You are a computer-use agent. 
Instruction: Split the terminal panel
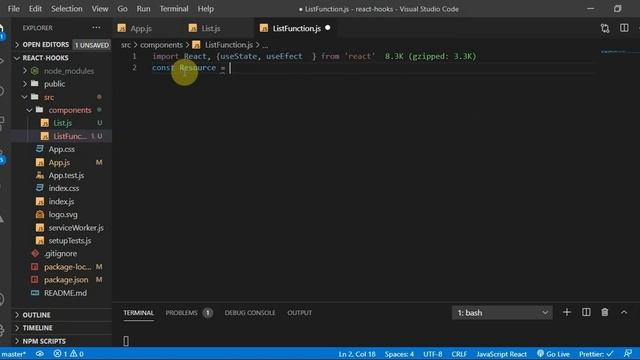click(x=586, y=312)
